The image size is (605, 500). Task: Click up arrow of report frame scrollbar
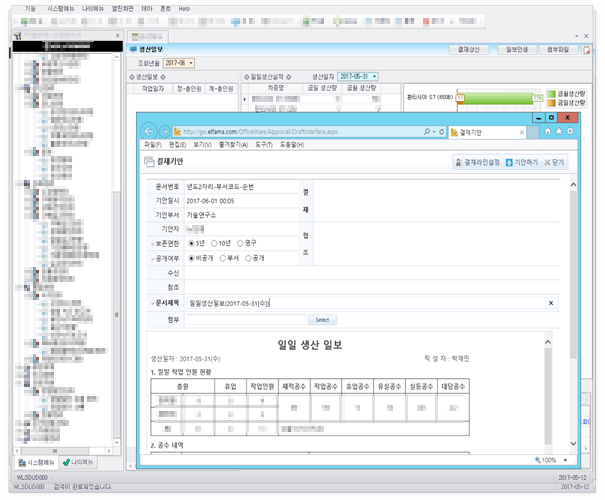point(548,343)
